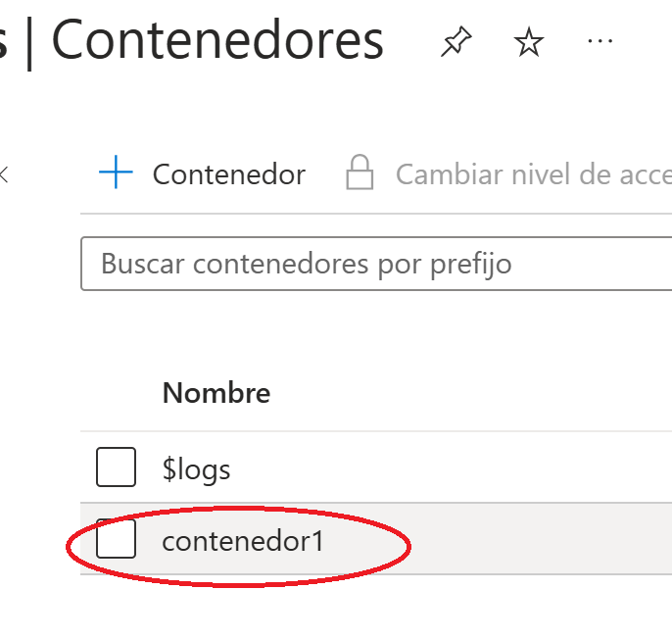Collapse the side menu using the chevron
Screen dimensions: 672x639
click(x=4, y=174)
